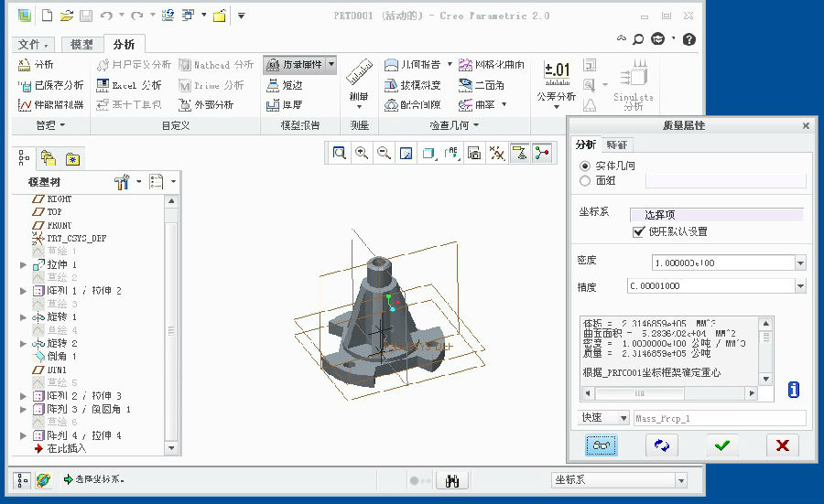
Task: Click the zoom in magnifier icon
Action: tap(363, 154)
